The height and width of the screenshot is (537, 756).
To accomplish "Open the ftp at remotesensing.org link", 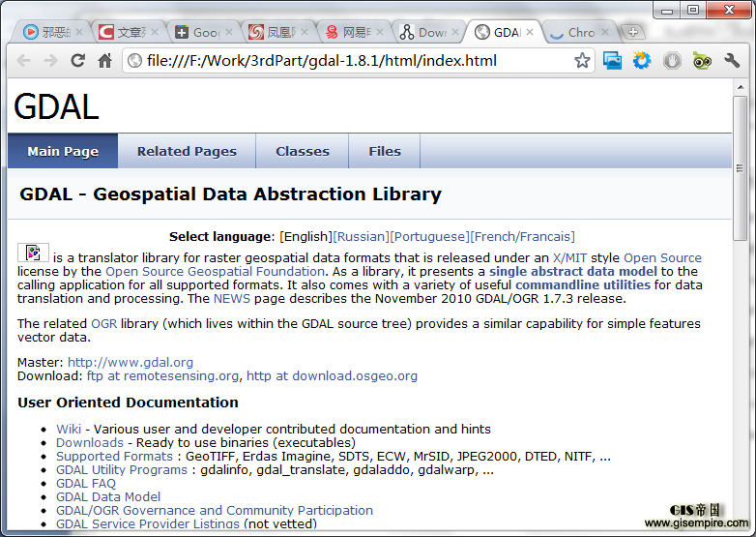I will coord(162,375).
